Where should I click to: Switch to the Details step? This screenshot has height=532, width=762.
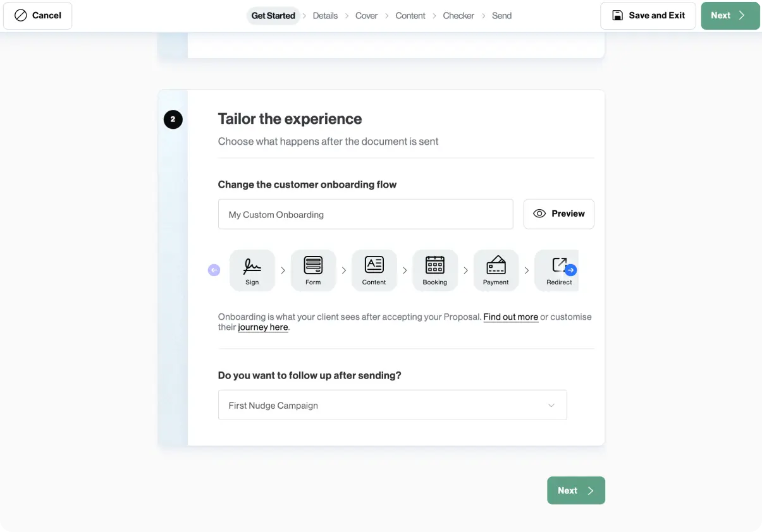325,15
